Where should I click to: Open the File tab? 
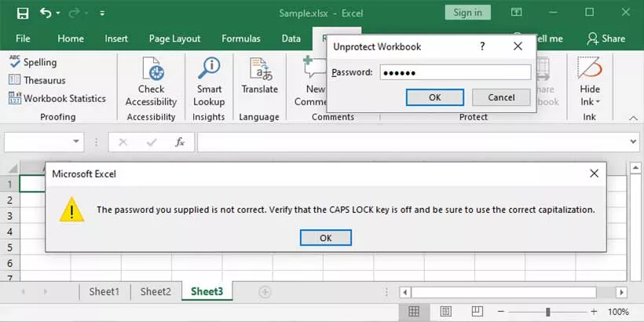(23, 38)
